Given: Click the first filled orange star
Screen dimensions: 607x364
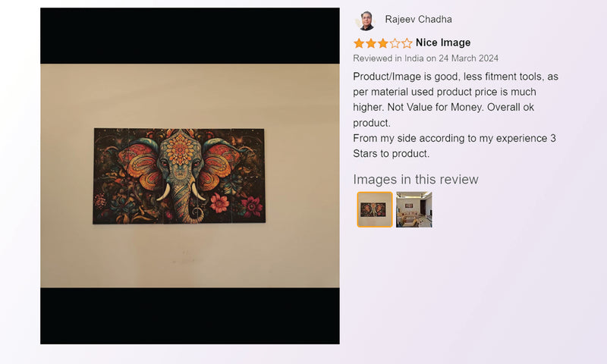Looking at the screenshot, I should [359, 43].
